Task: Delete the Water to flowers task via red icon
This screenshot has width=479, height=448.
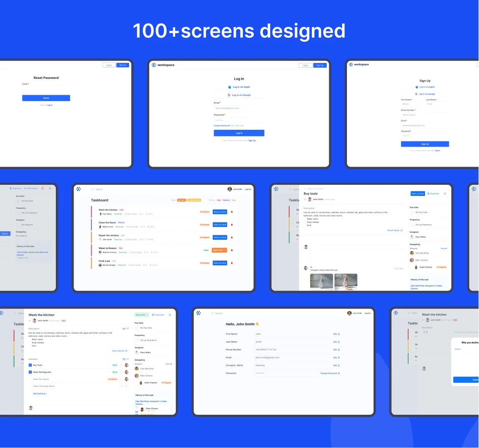Action: pyautogui.click(x=232, y=250)
